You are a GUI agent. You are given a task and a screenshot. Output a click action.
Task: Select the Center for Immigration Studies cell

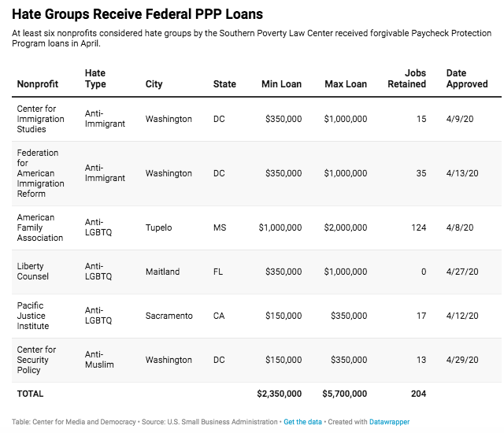tap(39, 119)
